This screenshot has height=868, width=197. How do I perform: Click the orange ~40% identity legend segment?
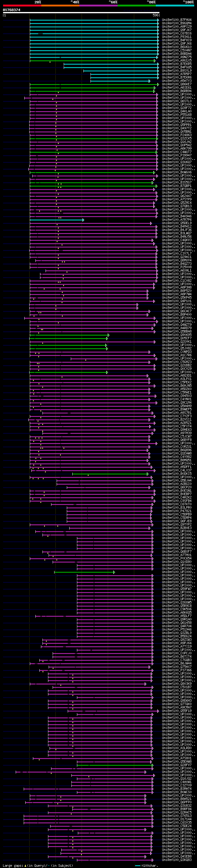coord(60,6)
